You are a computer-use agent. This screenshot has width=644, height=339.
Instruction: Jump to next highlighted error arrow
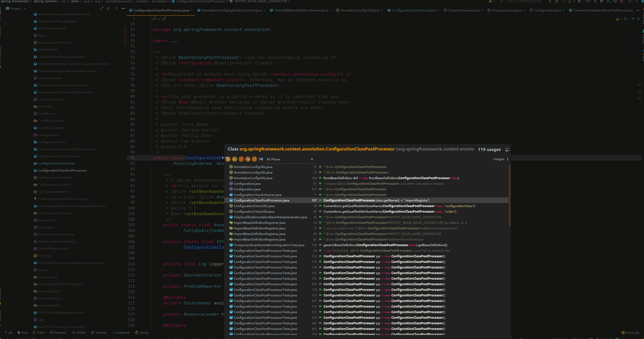pos(638,19)
